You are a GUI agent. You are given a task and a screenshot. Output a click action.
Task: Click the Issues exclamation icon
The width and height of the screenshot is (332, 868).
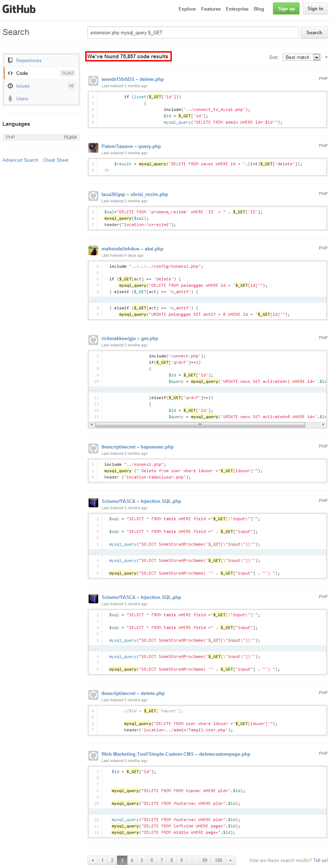click(10, 86)
